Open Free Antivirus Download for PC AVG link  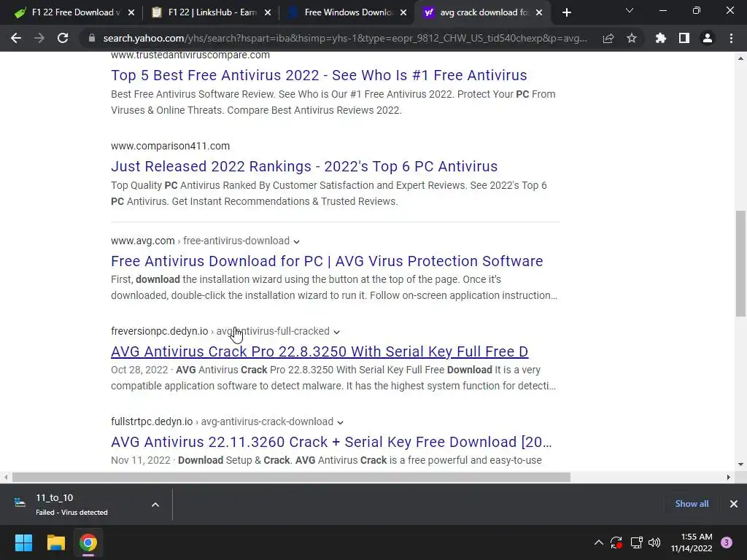[327, 261]
